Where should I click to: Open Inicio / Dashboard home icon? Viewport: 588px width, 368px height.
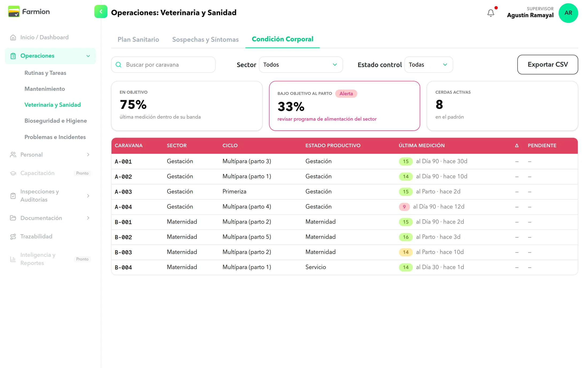coord(13,37)
